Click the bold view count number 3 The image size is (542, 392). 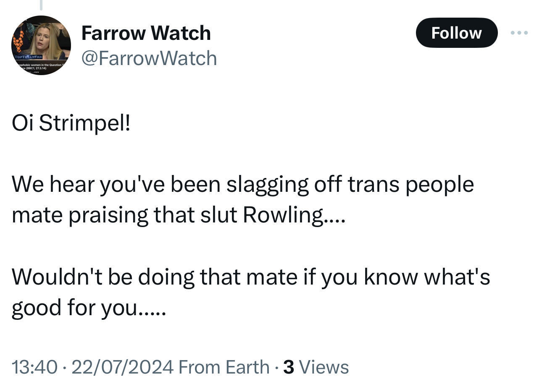coord(288,367)
